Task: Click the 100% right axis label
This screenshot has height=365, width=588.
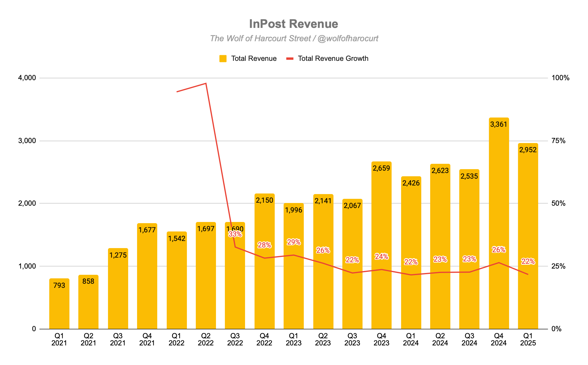Action: tap(560, 78)
